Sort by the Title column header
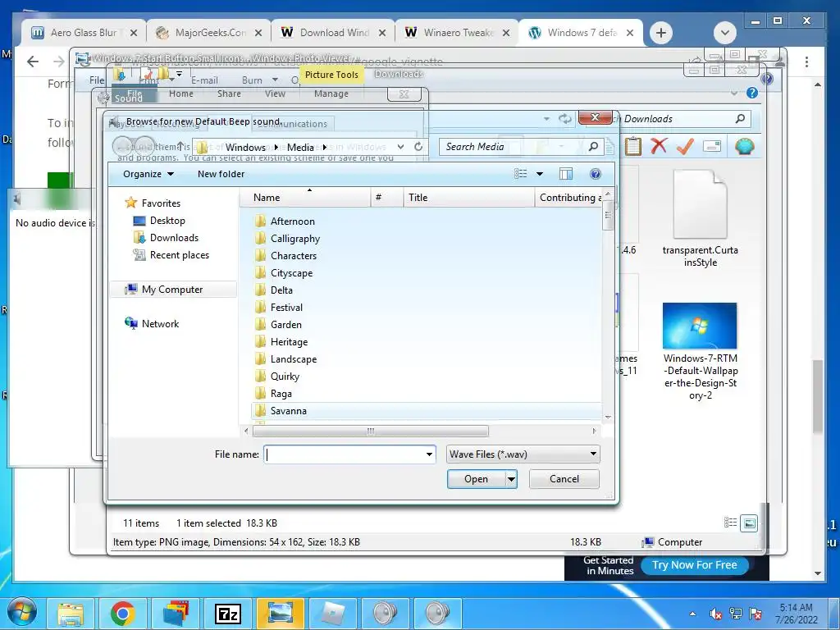840x630 pixels. [468, 197]
